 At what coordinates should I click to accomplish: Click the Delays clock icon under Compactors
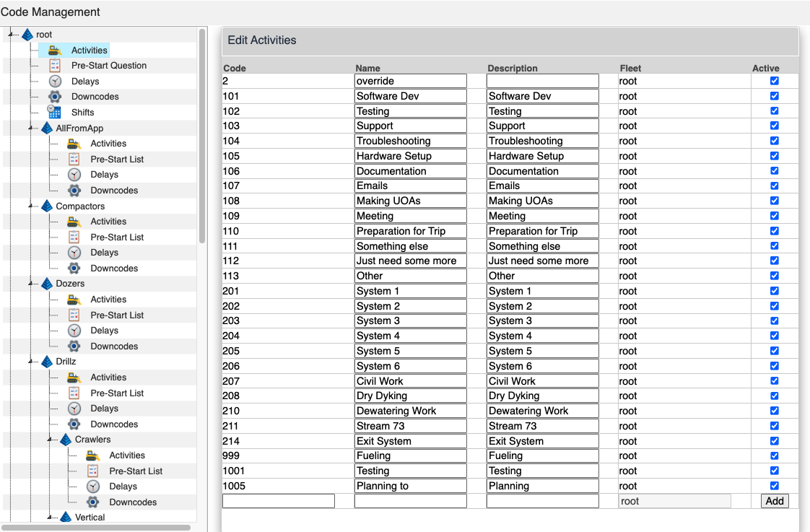(74, 253)
